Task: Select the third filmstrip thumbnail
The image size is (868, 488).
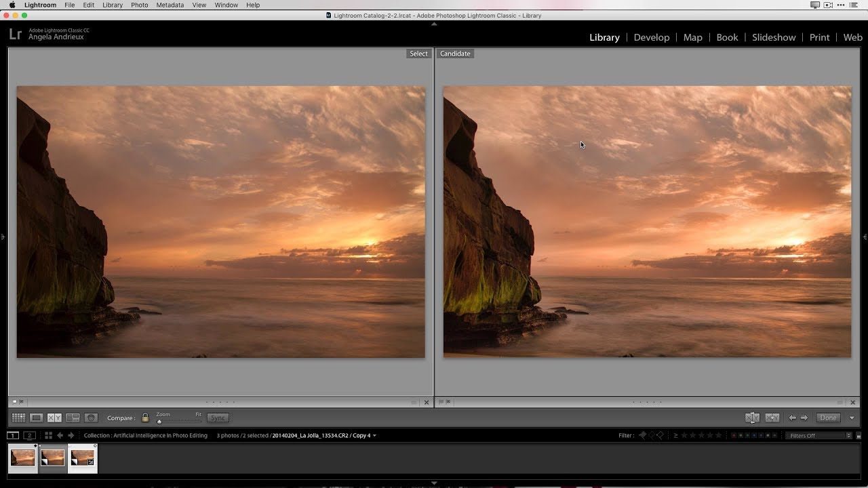Action: point(82,458)
